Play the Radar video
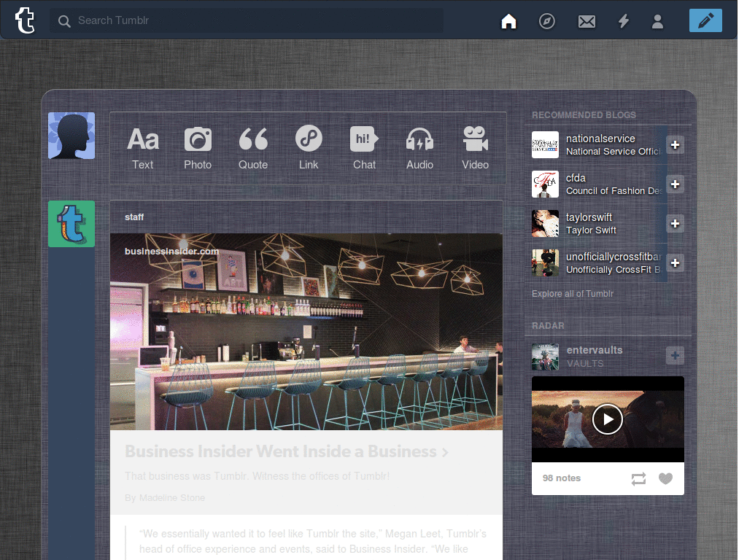 tap(608, 419)
